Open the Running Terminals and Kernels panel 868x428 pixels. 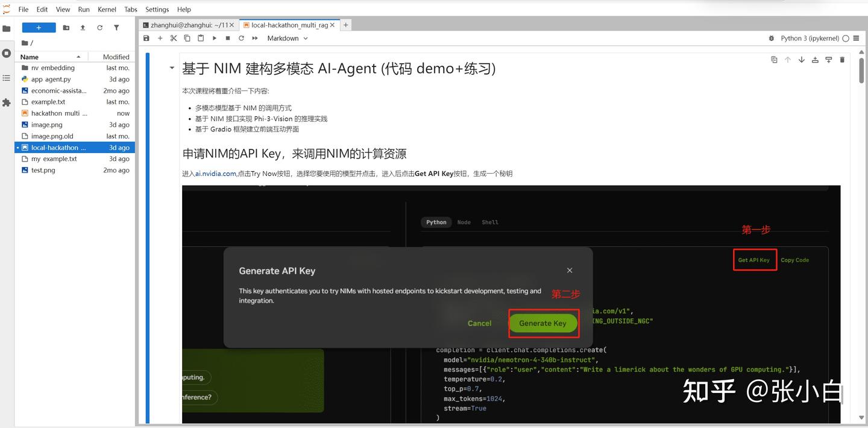(7, 53)
